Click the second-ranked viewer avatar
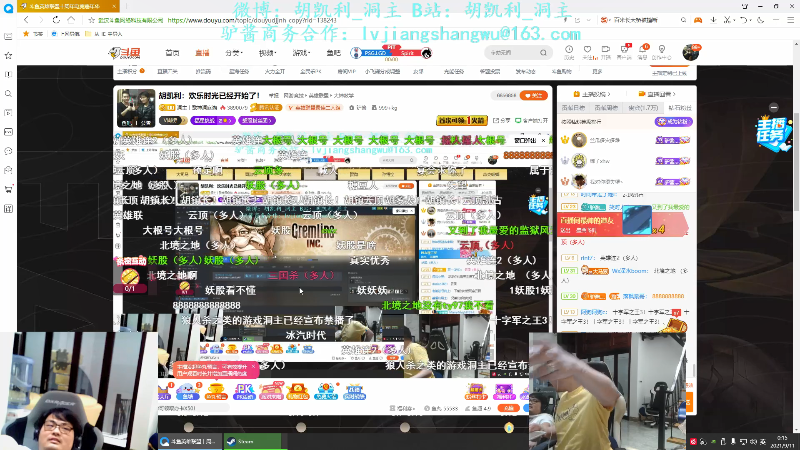Image resolution: width=800 pixels, height=450 pixels. 579,161
